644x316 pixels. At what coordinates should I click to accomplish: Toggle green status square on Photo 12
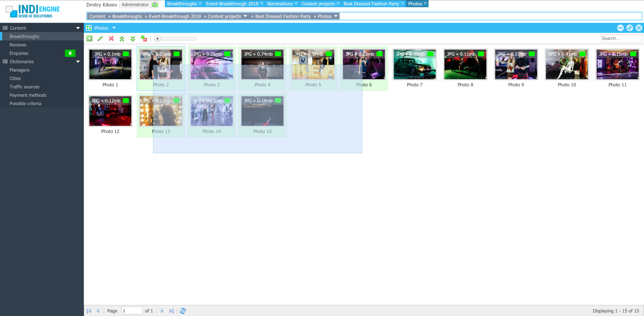pyautogui.click(x=126, y=100)
